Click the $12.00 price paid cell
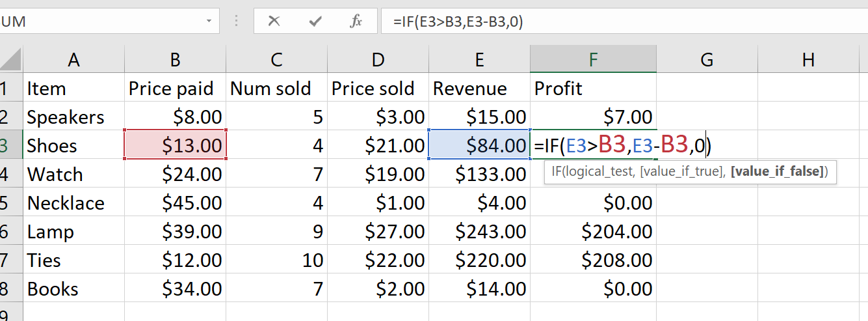Screen dimensions: 868x321 pos(175,260)
